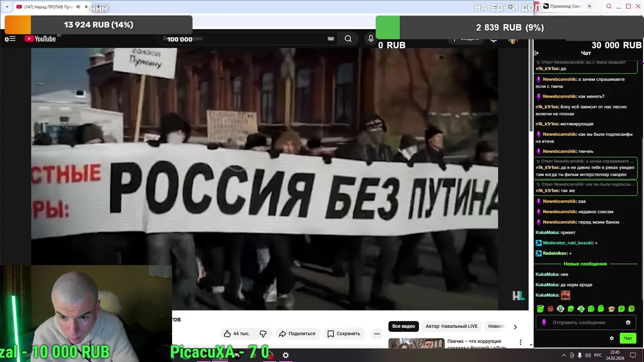Open chat settings gear
644x362 pixels.
[x=612, y=338]
